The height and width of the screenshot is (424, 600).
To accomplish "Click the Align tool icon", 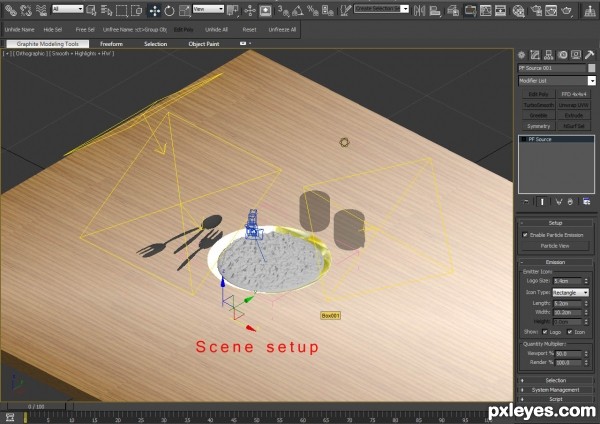I will pyautogui.click(x=435, y=10).
